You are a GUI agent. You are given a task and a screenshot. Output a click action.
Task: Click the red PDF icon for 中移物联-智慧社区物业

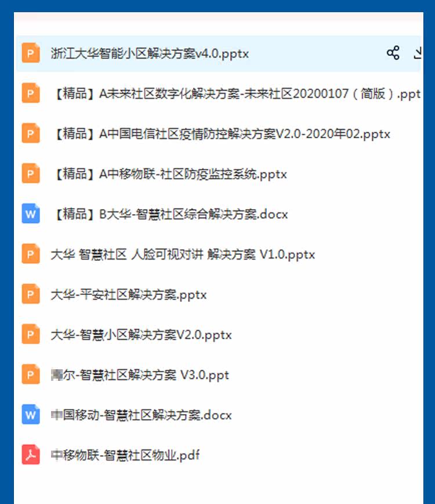31,455
